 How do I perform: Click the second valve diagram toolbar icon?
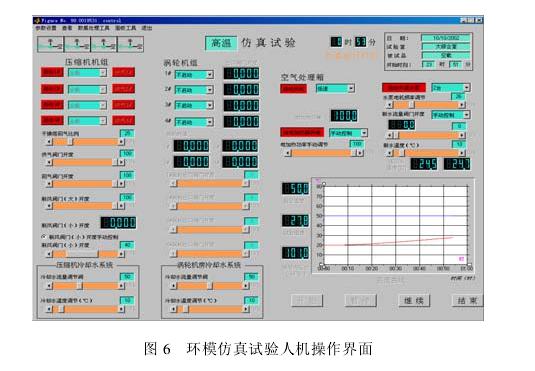[77, 44]
